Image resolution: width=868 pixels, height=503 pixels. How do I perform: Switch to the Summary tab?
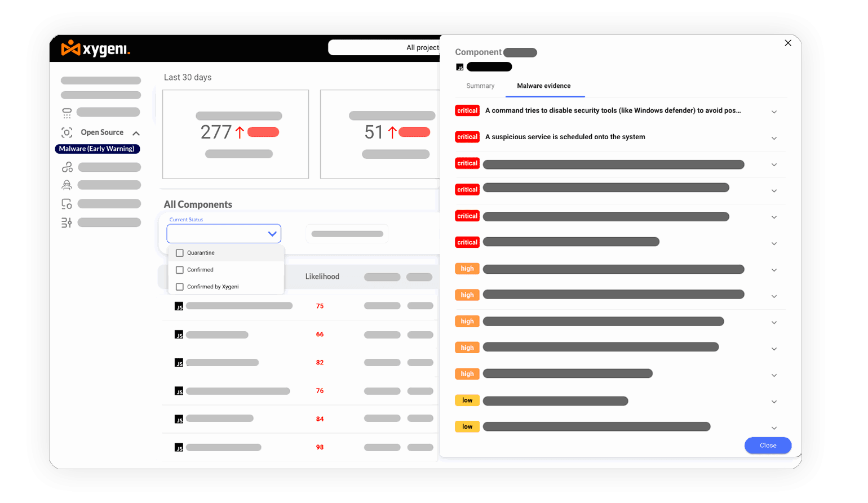(x=480, y=86)
